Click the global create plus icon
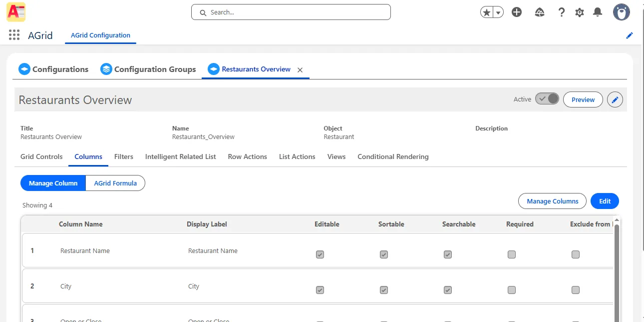644x322 pixels. [517, 12]
